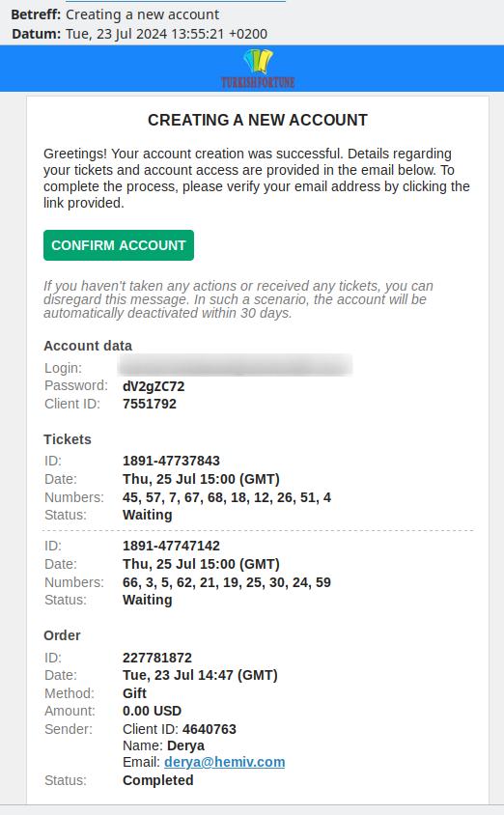Screen dimensions: 504x815
Task: Click the blurred Login value field
Action: (x=235, y=365)
